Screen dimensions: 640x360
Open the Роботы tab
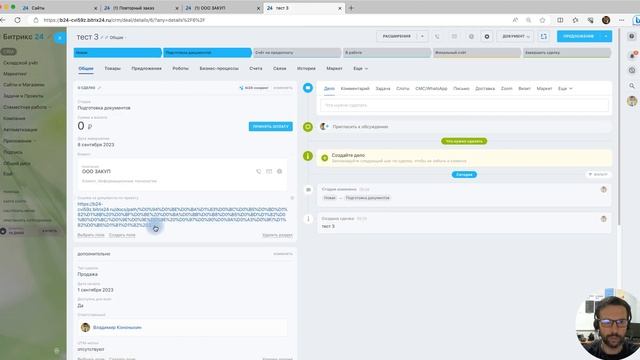180,69
